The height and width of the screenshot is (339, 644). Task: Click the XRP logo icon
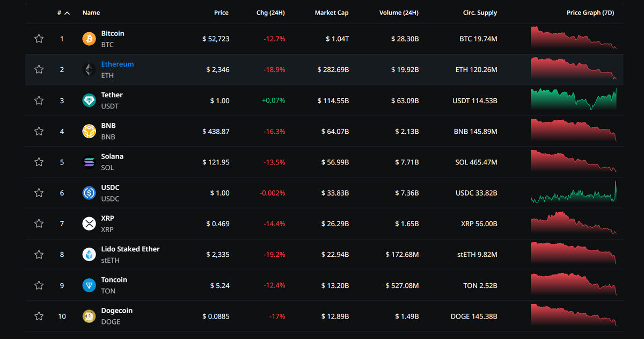click(89, 223)
